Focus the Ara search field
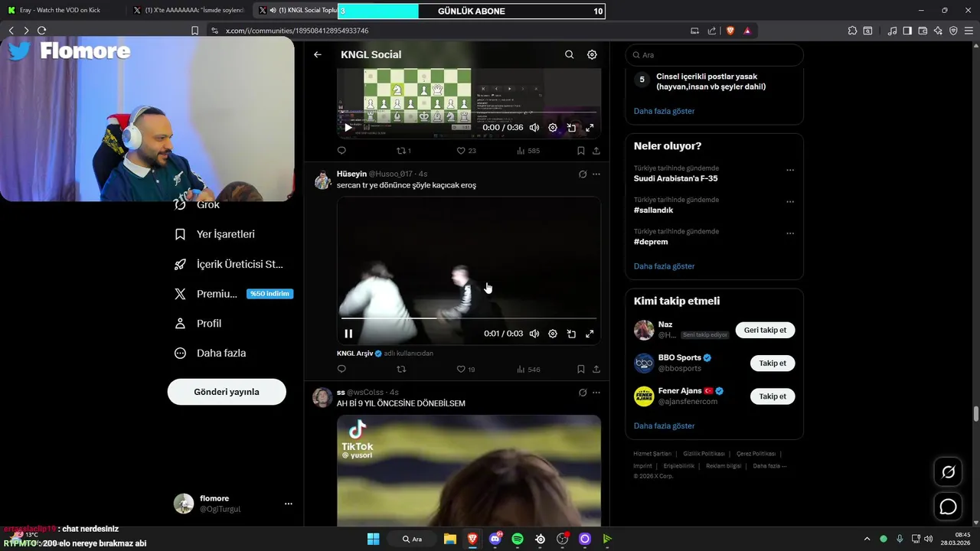 [714, 55]
